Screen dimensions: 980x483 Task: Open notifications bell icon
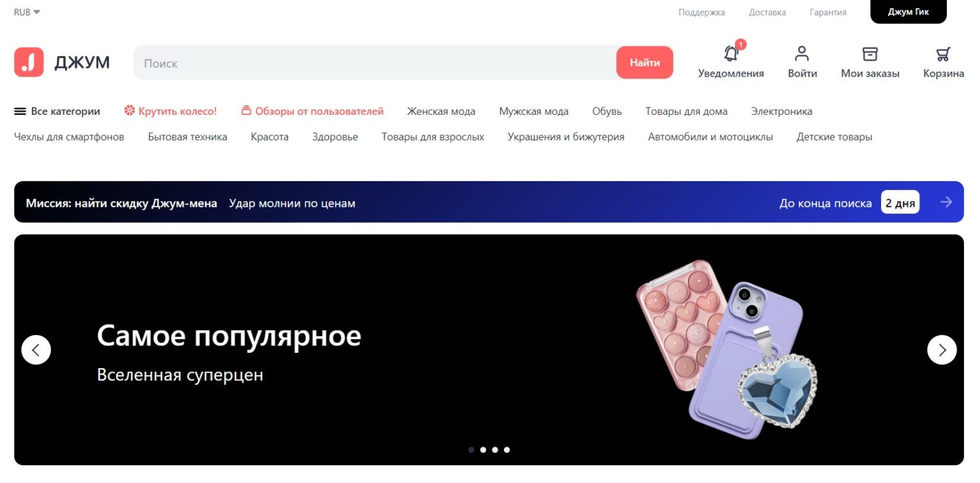[731, 54]
